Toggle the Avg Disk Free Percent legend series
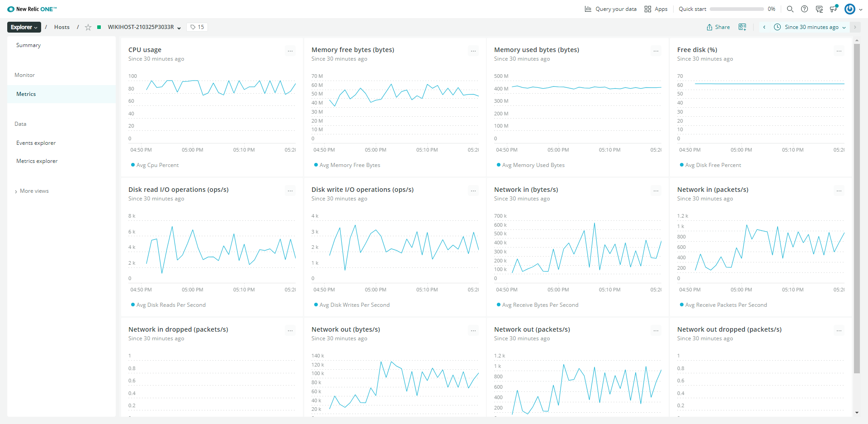Viewport: 868px width, 424px height. point(711,165)
